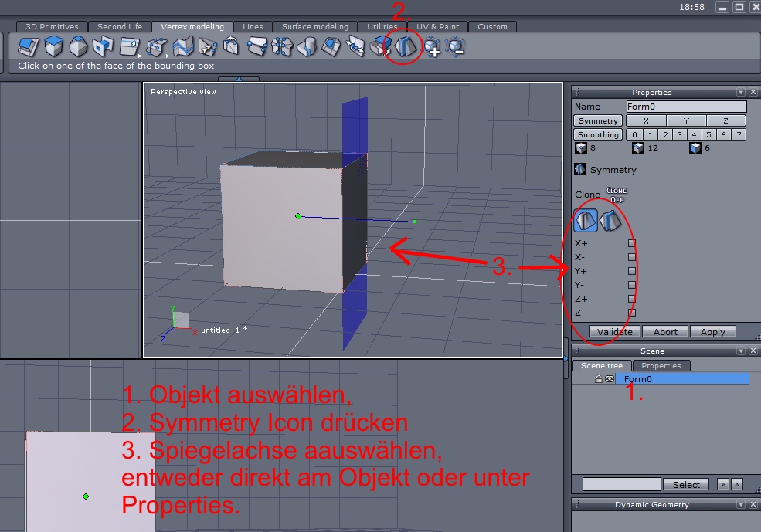Open flyout arrow under the fifth tool
Image resolution: width=761 pixels, height=532 pixels.
140,56
